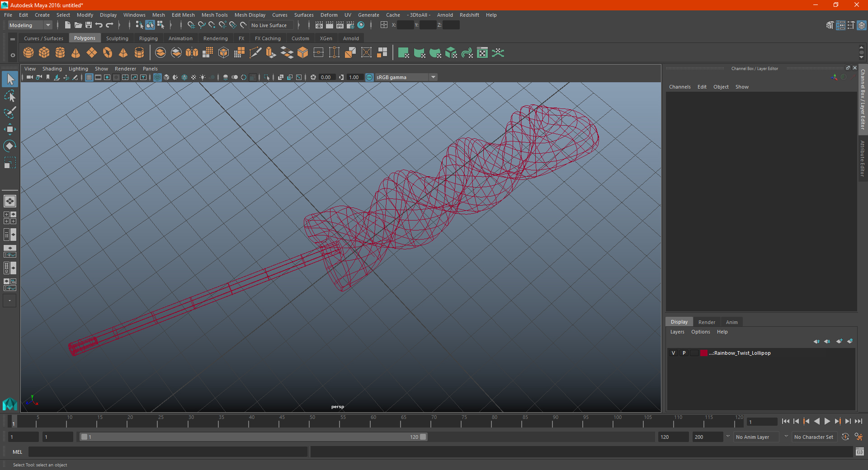
Task: Open the viewport Shading menu
Action: [52, 69]
